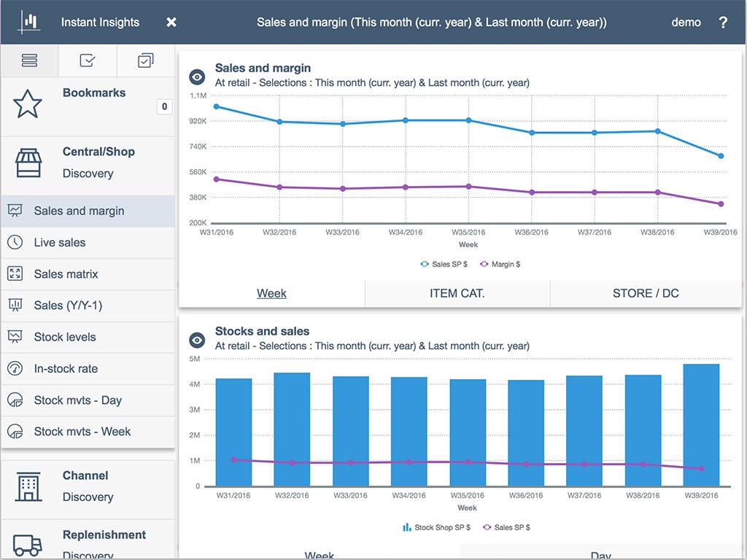Open help via the question mark icon
Viewport: 747px width, 560px height.
[x=723, y=22]
